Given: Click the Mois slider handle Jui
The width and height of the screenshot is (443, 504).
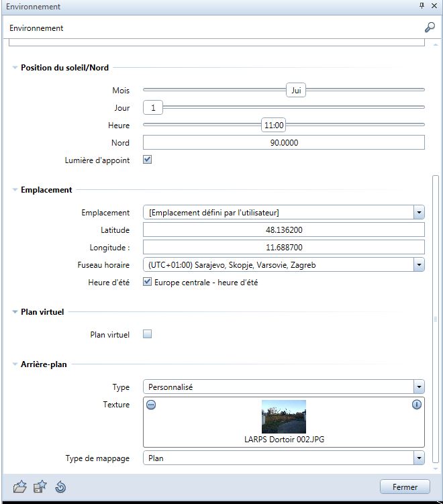Looking at the screenshot, I should tap(296, 90).
